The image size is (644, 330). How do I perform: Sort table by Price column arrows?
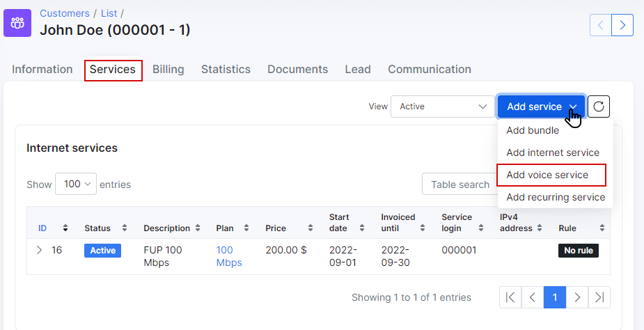pos(311,228)
